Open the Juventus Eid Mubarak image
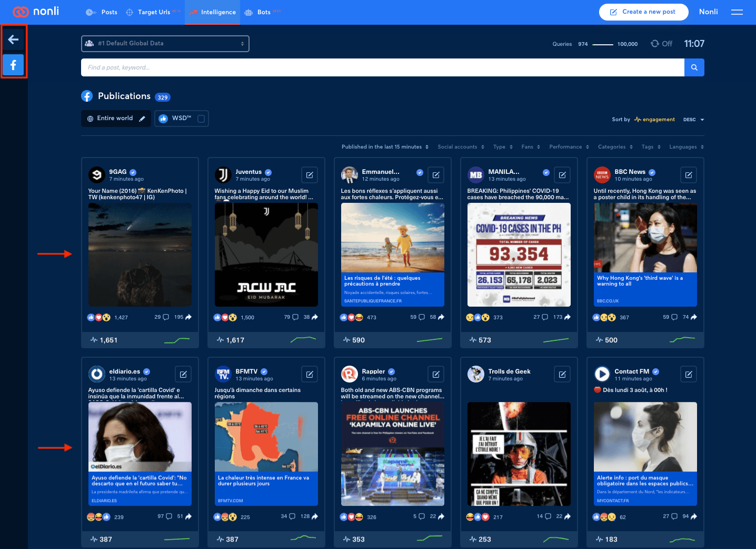Image resolution: width=756 pixels, height=549 pixels. tap(266, 255)
